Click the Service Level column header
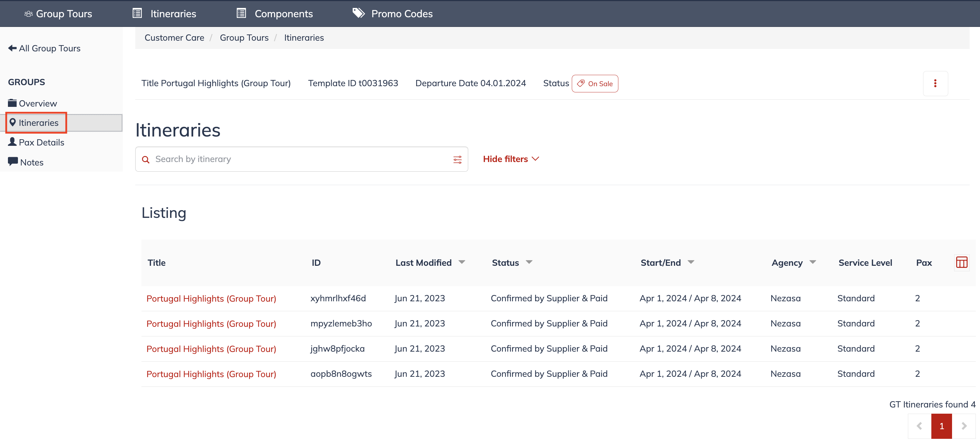This screenshot has width=980, height=444. (865, 263)
